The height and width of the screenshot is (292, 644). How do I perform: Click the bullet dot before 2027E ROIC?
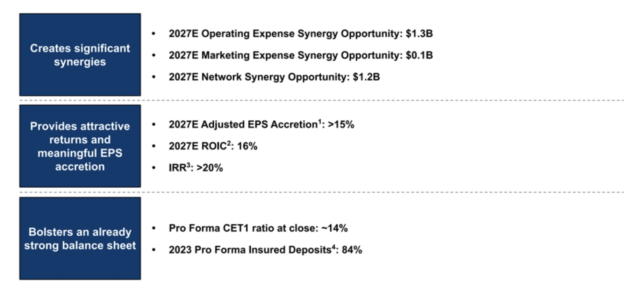153,146
